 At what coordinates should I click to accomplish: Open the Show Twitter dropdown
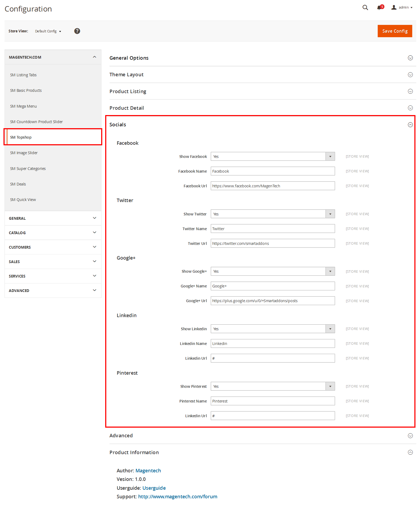point(273,214)
